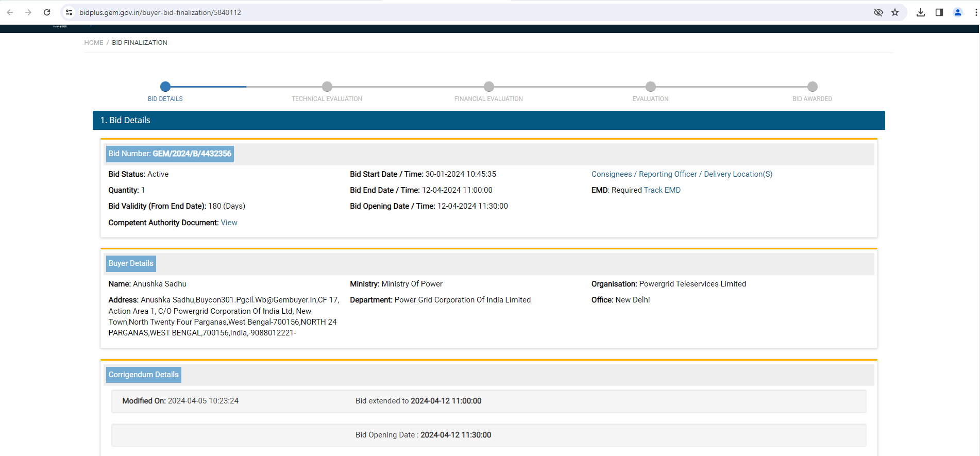Go back using browser back arrow
Viewport: 980px width, 456px height.
tap(10, 12)
